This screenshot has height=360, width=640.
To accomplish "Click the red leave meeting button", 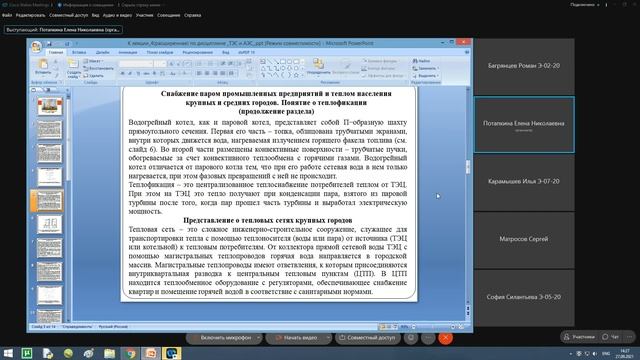I will (x=445, y=338).
